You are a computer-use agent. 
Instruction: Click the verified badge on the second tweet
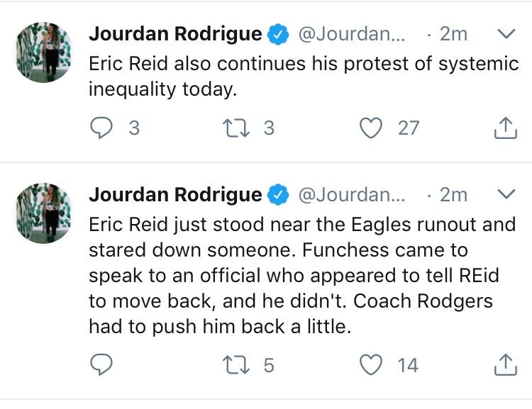tap(277, 194)
